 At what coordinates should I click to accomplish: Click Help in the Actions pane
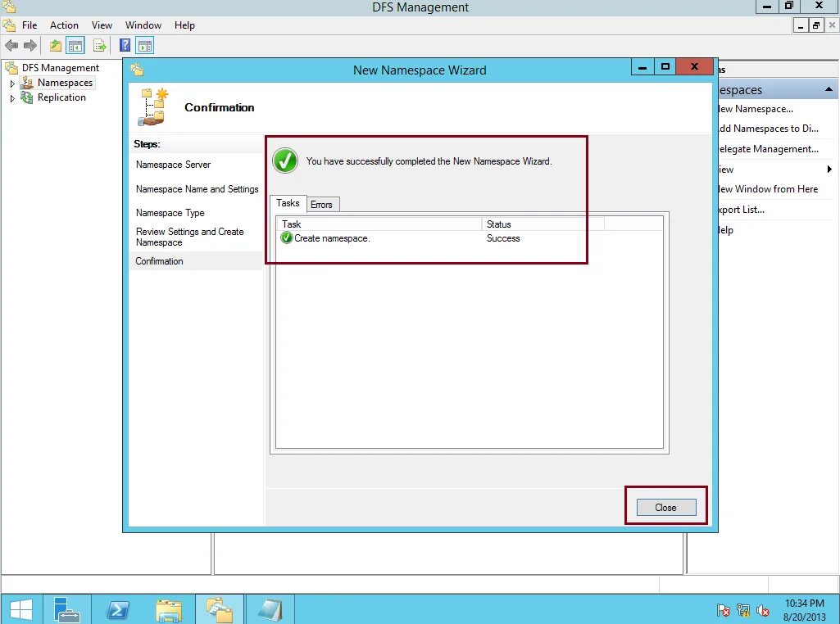[x=726, y=229]
